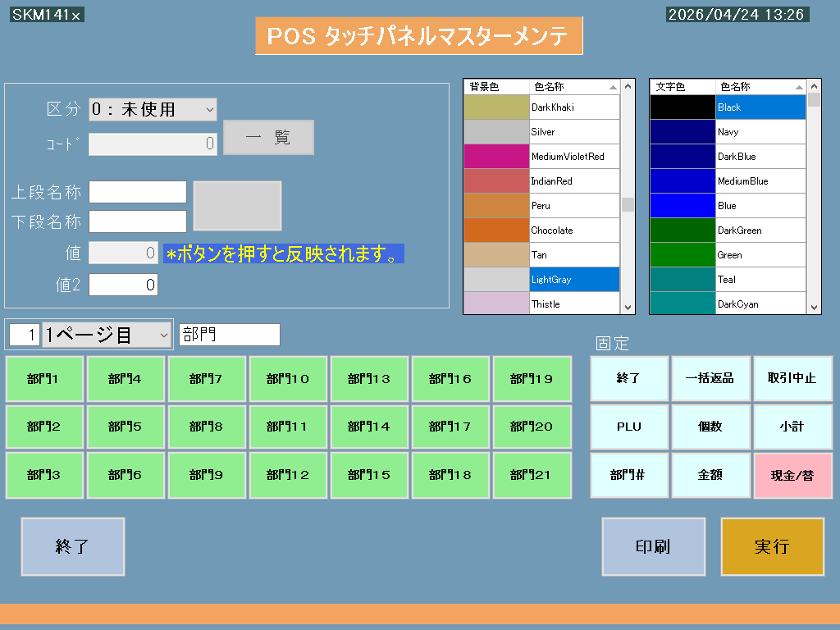The width and height of the screenshot is (840, 630).
Task: Click the down scroll arrow of the background color list
Action: click(x=628, y=306)
